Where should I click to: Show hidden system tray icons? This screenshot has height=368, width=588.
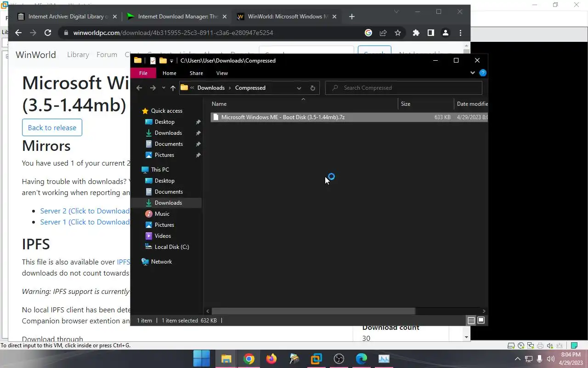pyautogui.click(x=517, y=359)
